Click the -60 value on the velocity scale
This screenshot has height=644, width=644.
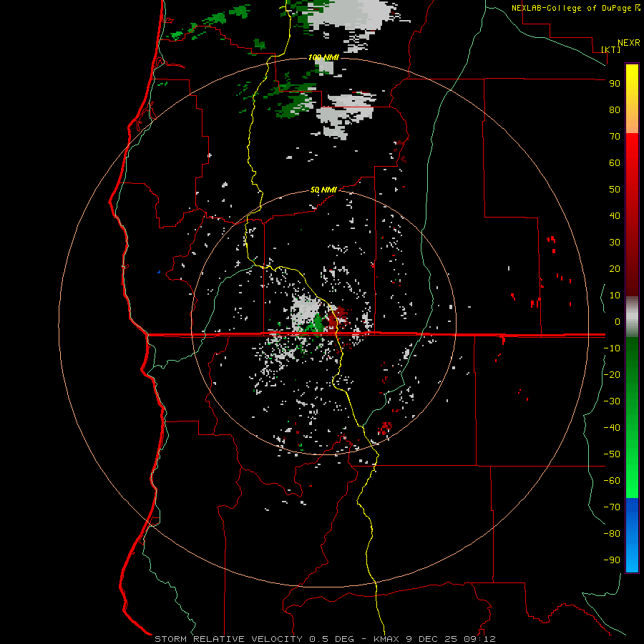(x=612, y=481)
